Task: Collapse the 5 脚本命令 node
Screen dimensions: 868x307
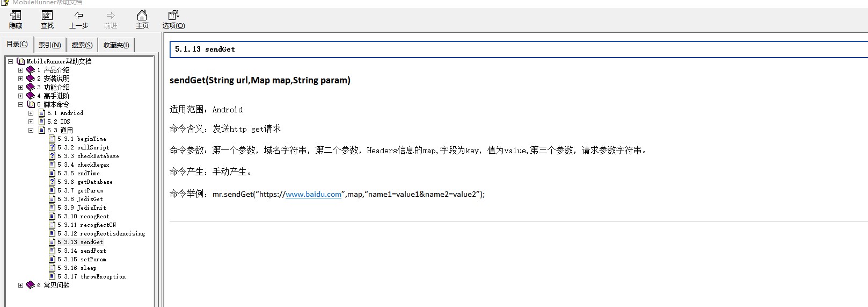Action: [20, 104]
